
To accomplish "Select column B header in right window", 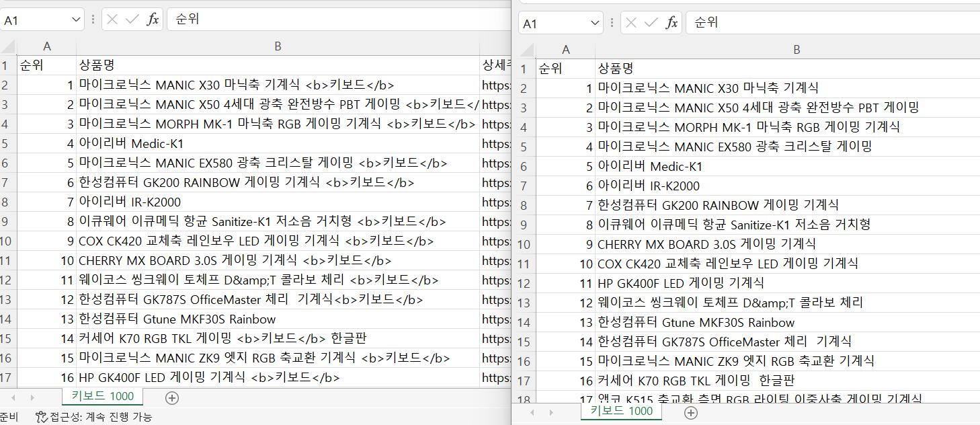I will pos(797,50).
